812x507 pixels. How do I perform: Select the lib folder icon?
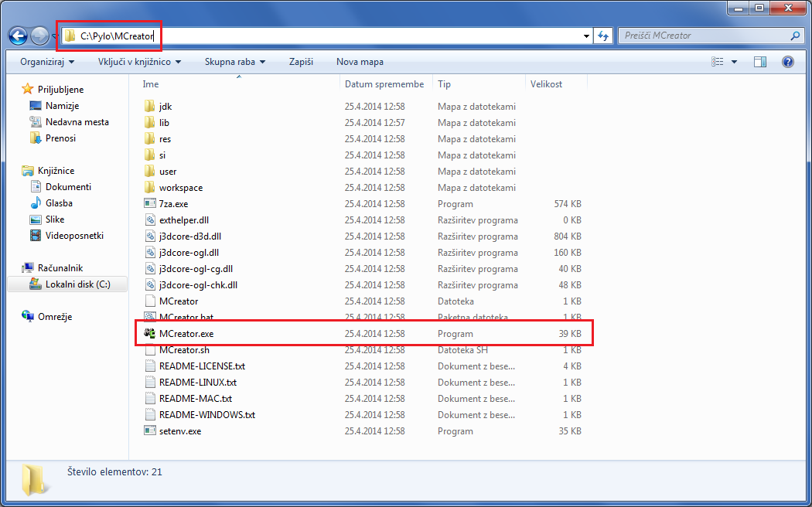(150, 123)
